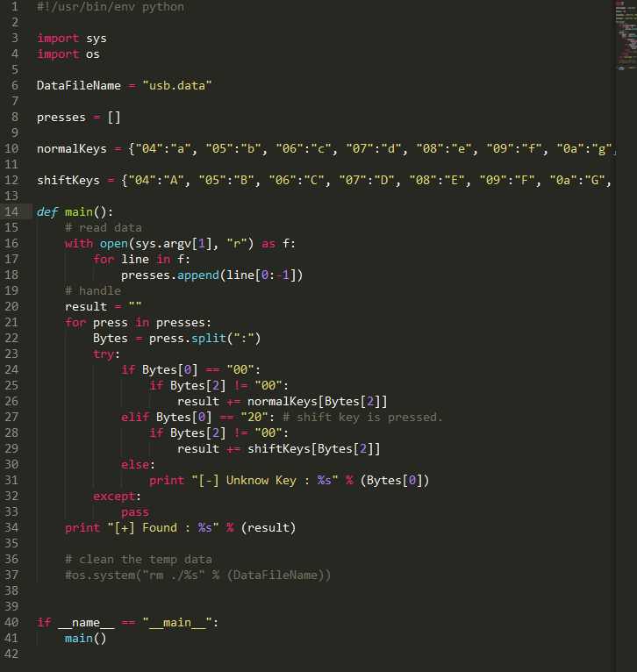The image size is (637, 672).
Task: Click the import os statement
Action: pyautogui.click(x=68, y=54)
